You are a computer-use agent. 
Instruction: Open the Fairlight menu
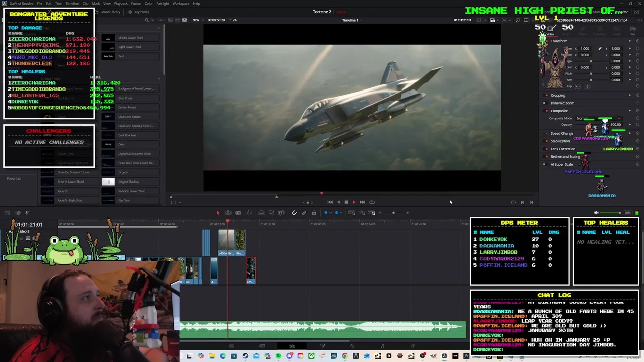[x=163, y=3]
